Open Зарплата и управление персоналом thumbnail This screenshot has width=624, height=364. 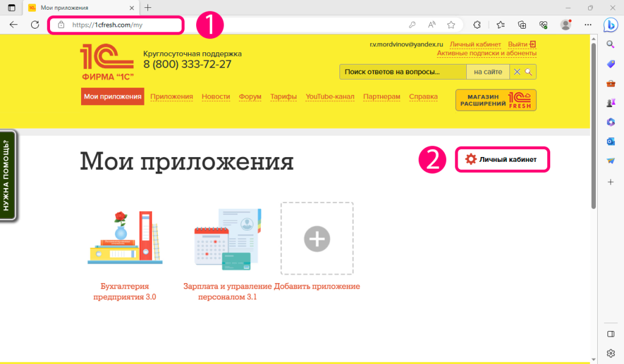click(x=228, y=239)
